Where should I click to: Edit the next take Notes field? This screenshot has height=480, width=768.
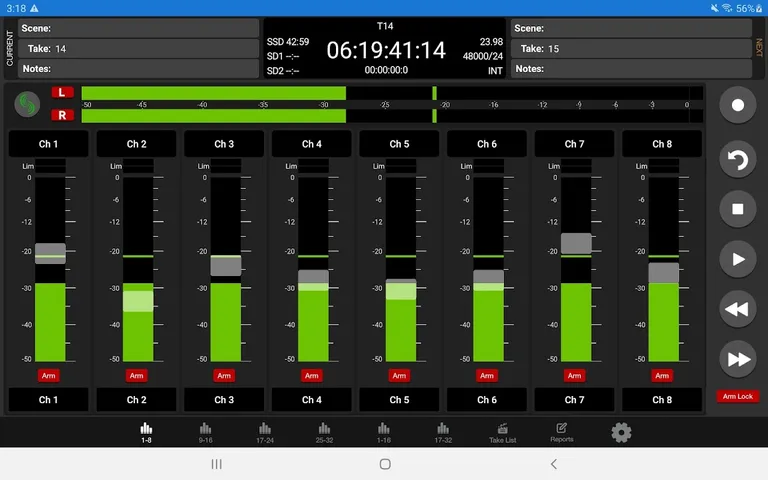pos(631,69)
